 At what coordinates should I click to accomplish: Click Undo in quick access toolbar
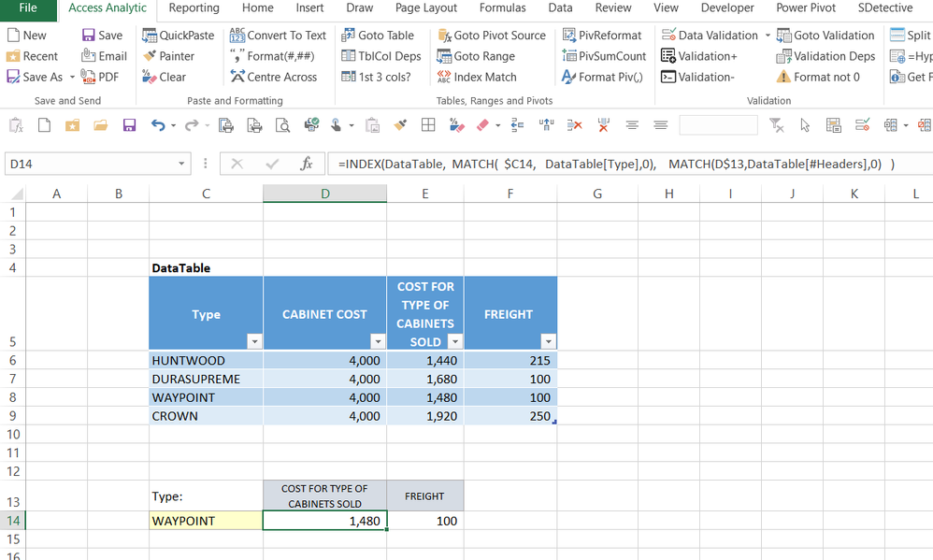click(x=158, y=125)
